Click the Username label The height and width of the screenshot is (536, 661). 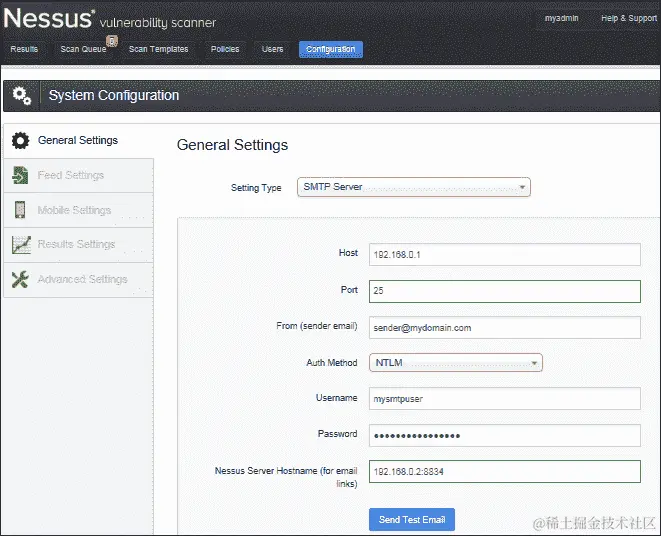pyautogui.click(x=336, y=398)
